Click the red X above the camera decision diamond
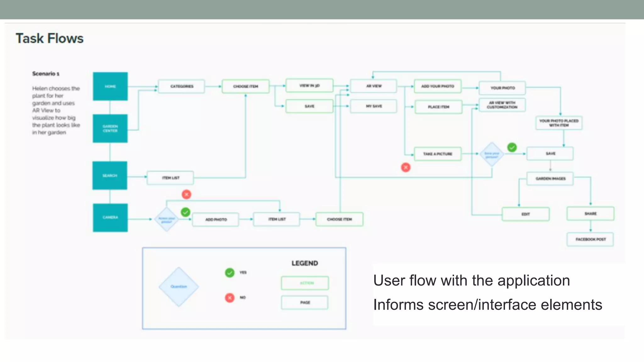The height and width of the screenshot is (362, 644). point(186,195)
